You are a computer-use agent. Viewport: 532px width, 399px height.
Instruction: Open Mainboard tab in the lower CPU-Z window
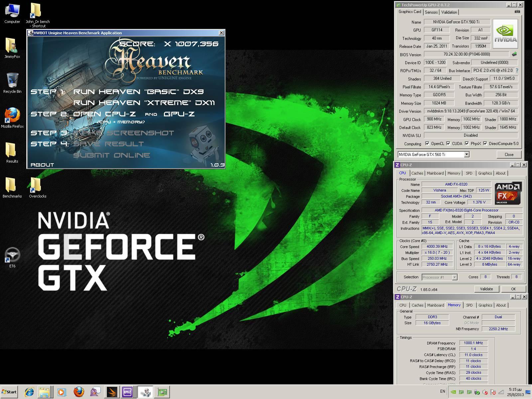pos(436,305)
